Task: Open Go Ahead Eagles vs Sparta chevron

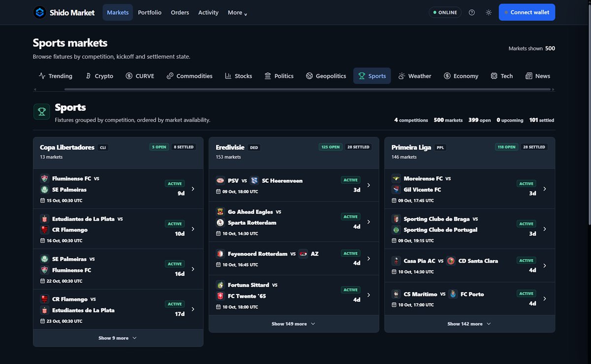Action: 368,222
